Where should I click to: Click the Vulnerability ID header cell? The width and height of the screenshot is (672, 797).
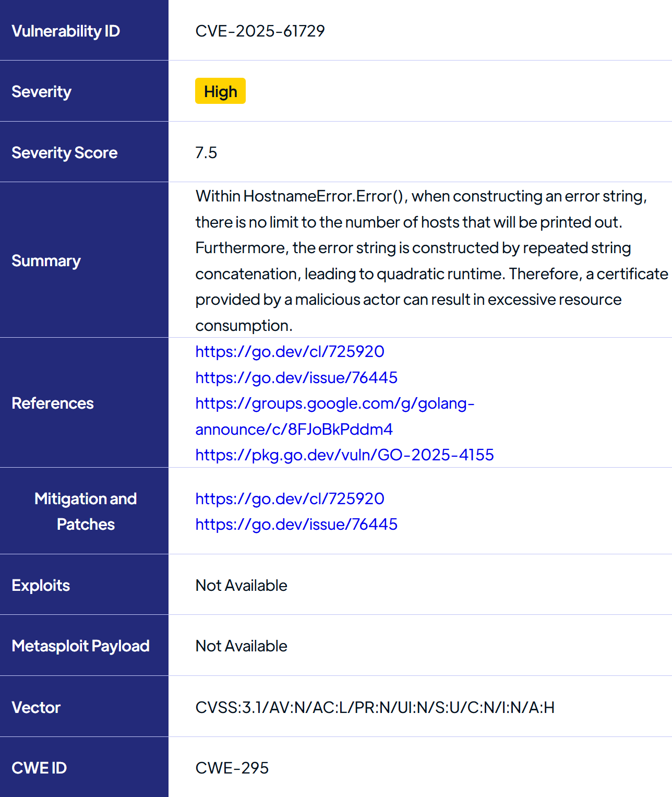(84, 30)
